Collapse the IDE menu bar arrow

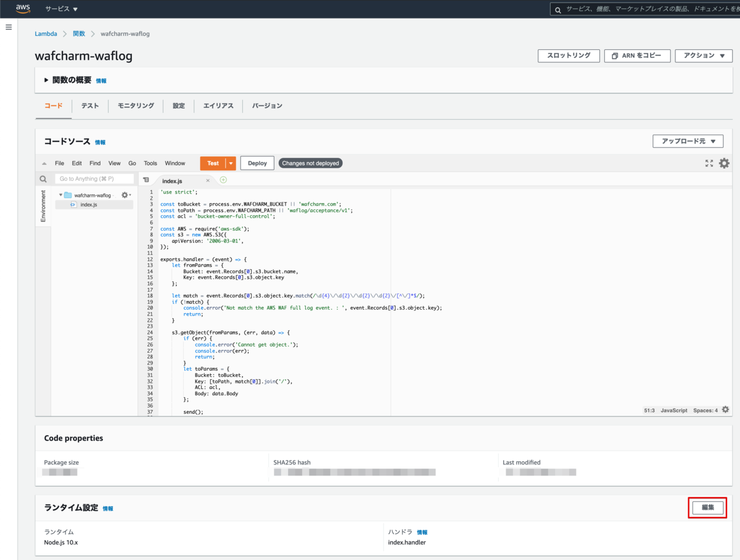click(44, 163)
